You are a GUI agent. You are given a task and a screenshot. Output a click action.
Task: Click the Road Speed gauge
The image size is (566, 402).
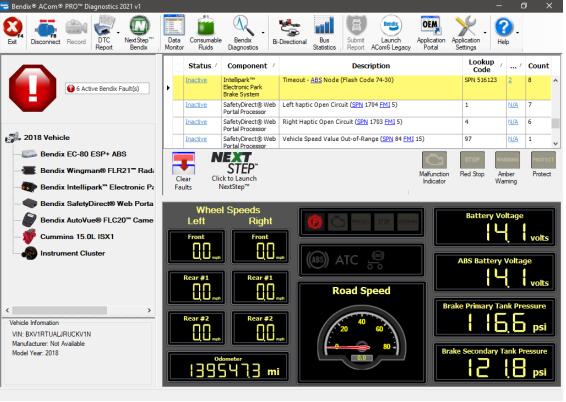coord(362,332)
